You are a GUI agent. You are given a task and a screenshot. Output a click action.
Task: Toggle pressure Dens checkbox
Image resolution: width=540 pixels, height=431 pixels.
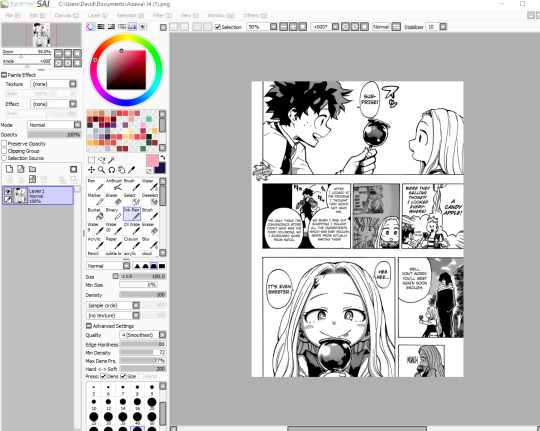point(103,376)
